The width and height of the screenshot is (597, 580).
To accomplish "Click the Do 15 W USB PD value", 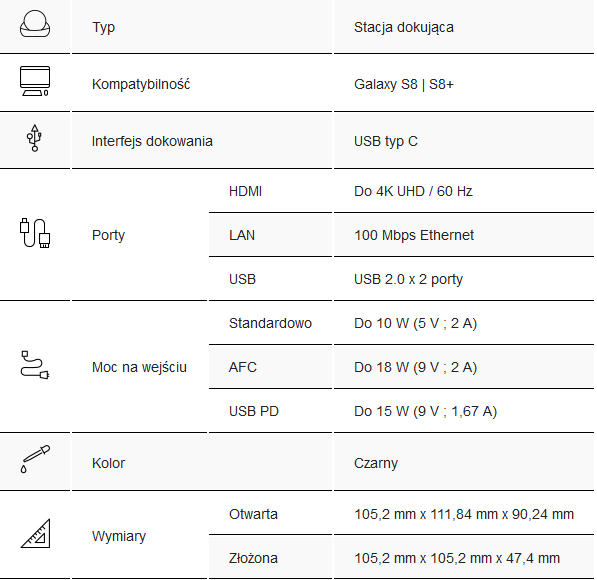I will pyautogui.click(x=425, y=411).
